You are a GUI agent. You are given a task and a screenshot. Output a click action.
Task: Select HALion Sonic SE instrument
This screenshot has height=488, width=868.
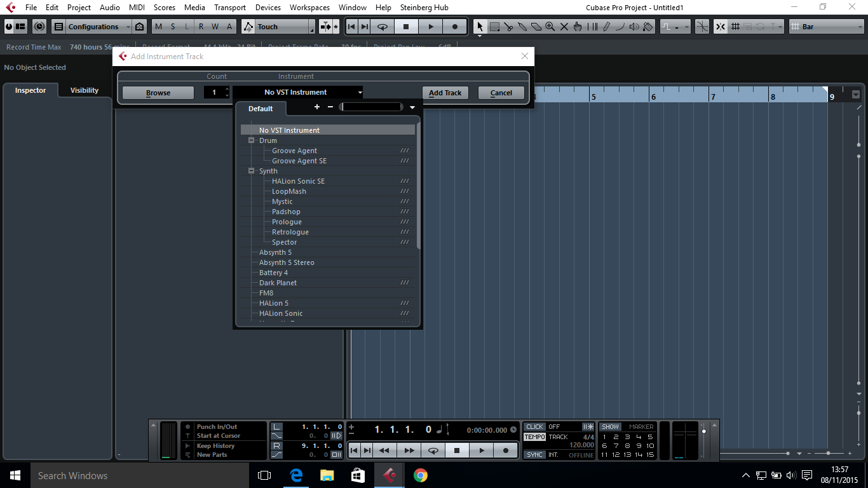click(298, 181)
